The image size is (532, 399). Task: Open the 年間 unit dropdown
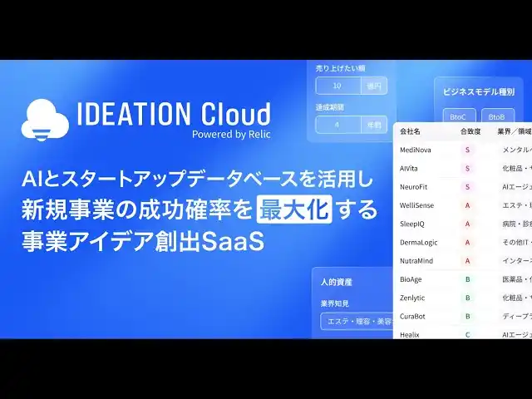[x=374, y=125]
